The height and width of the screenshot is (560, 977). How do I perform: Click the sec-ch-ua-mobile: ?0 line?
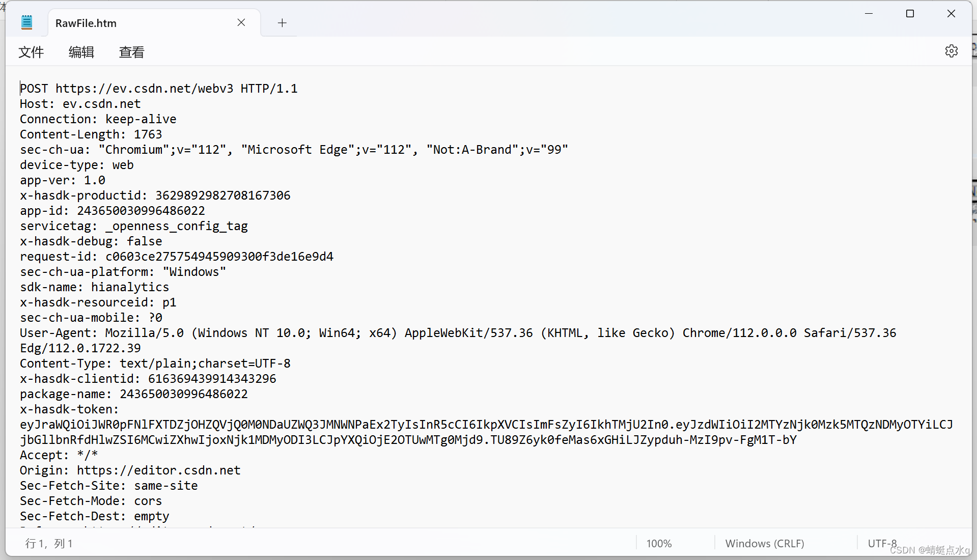click(91, 318)
